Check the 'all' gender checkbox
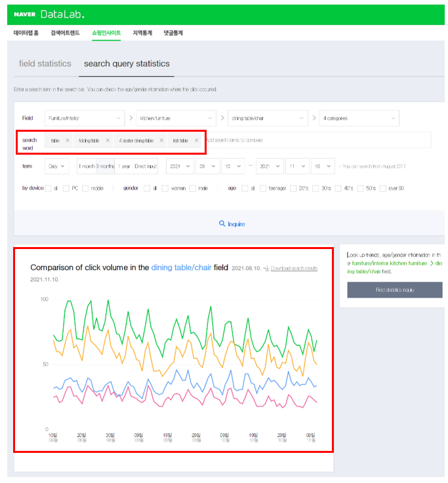448x483 pixels. point(147,189)
